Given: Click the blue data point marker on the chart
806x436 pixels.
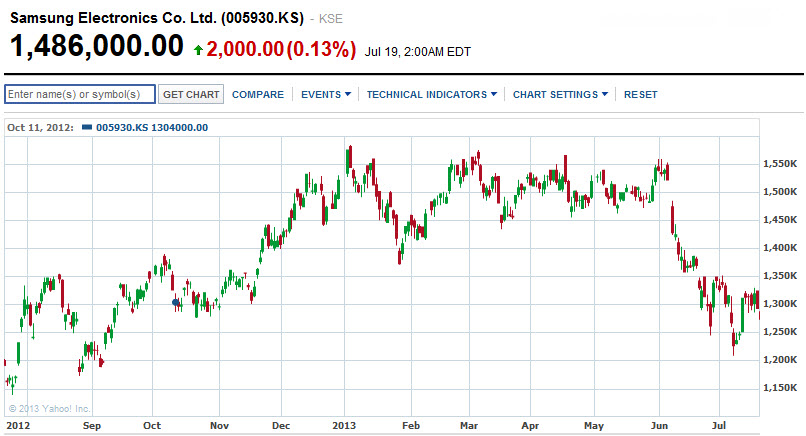Looking at the screenshot, I should [175, 302].
